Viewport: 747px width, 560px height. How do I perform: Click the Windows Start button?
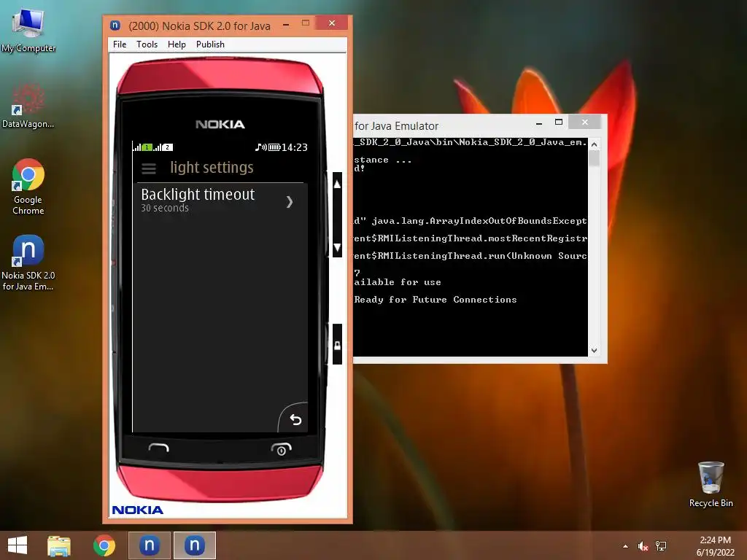pos(18,545)
